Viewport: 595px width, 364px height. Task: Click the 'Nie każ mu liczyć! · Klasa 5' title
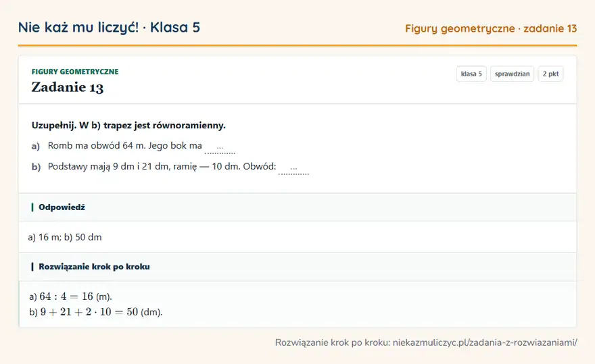pyautogui.click(x=109, y=28)
